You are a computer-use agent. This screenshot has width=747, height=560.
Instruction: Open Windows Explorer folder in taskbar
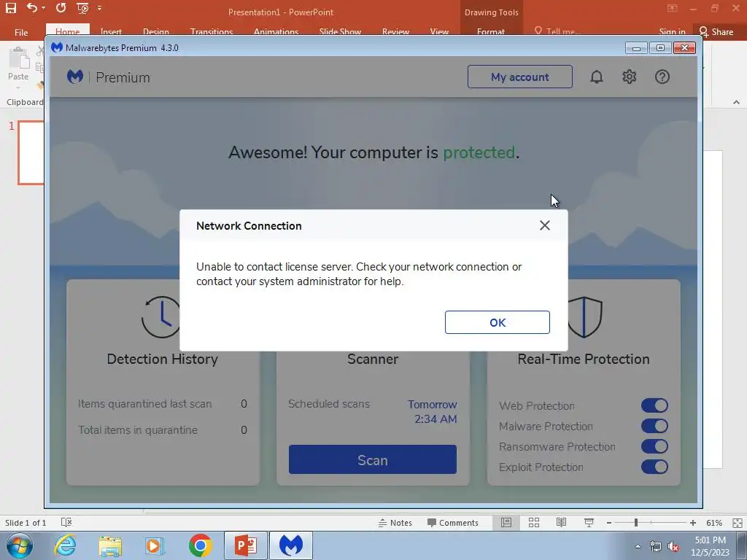tap(110, 545)
